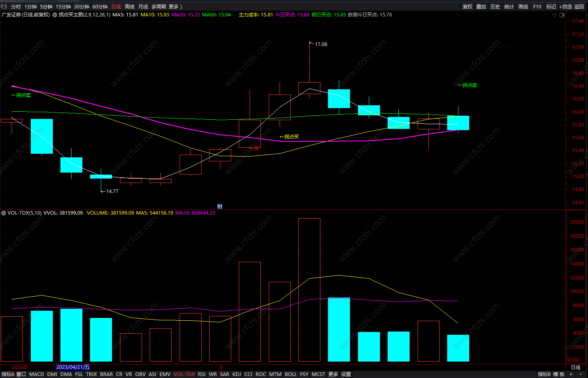Expand the 拐点买主图 indicator dropdown arrow
Screen dimensions: 588x378
coord(55,15)
